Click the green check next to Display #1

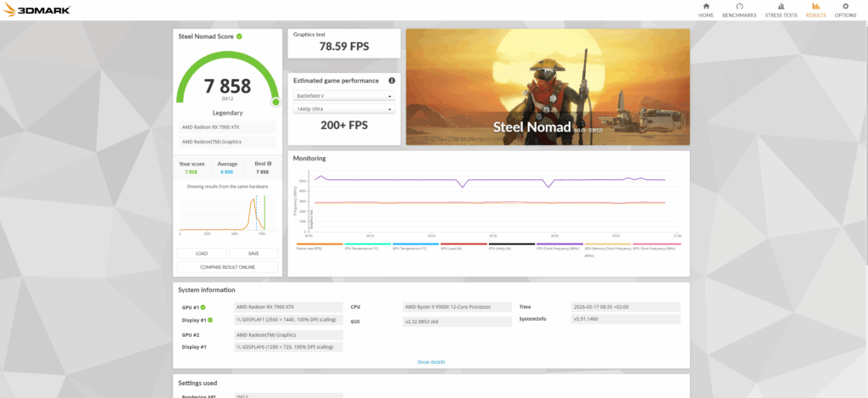pos(210,320)
